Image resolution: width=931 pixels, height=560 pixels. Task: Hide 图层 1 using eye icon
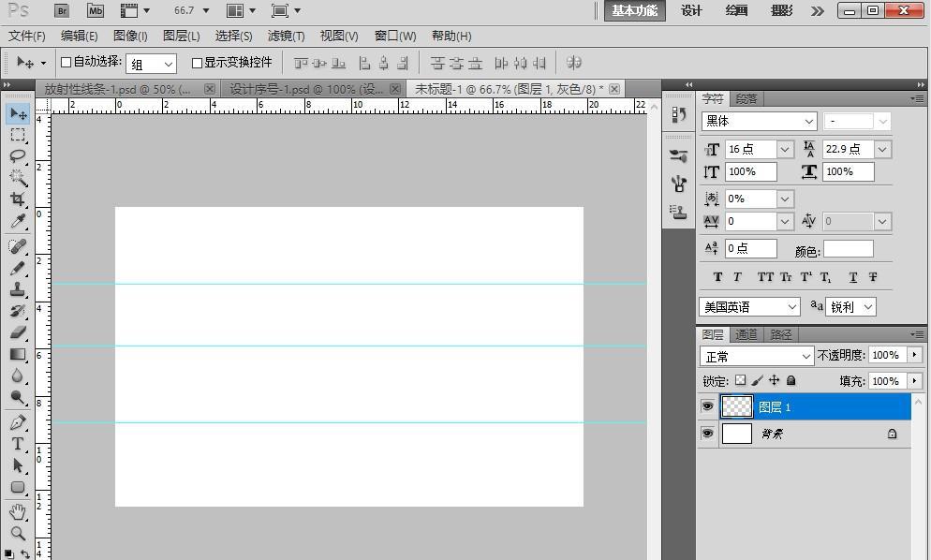tap(707, 406)
